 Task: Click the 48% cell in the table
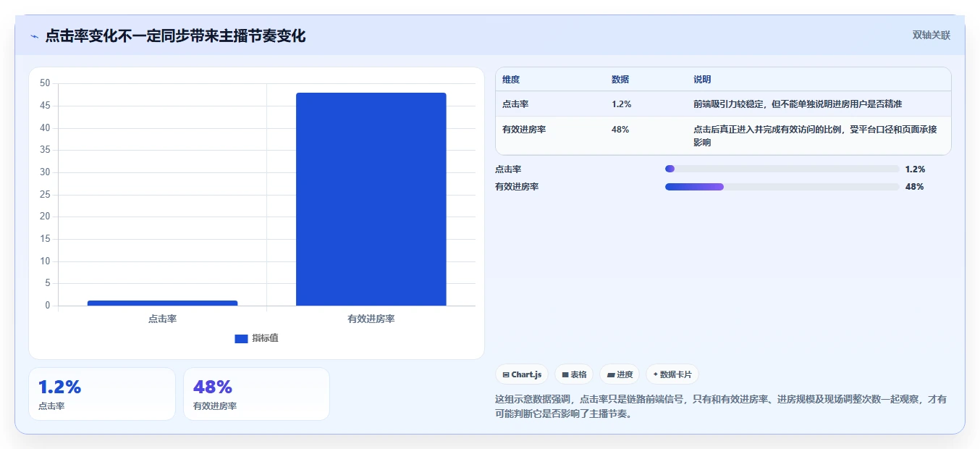(x=620, y=130)
